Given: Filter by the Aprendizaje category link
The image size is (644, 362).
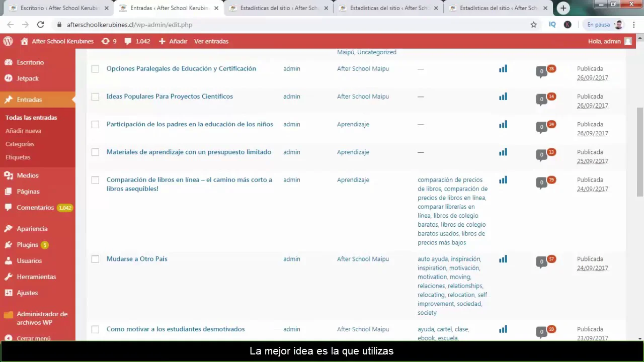Looking at the screenshot, I should 353,124.
